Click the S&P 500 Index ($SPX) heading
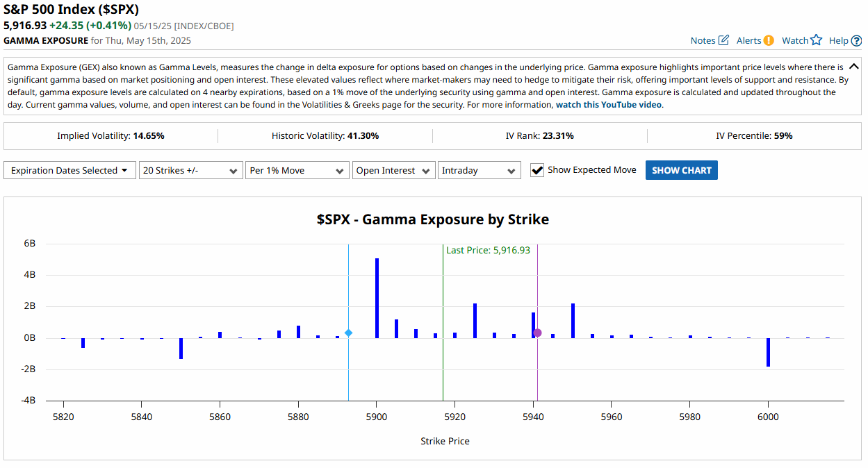This screenshot has height=468, width=868. coord(71,10)
